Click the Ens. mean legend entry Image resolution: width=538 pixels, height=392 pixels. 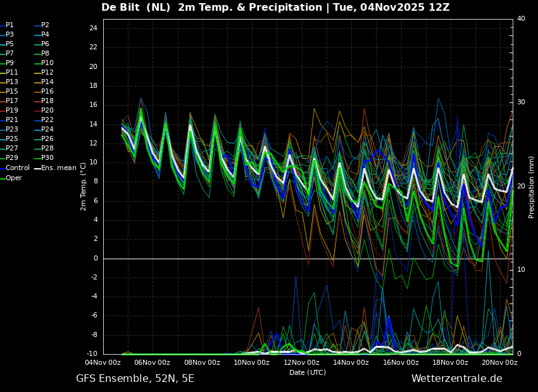coord(59,168)
